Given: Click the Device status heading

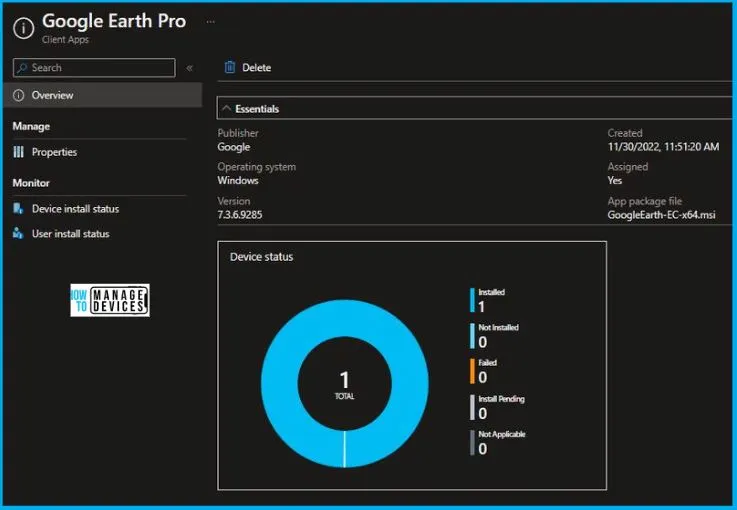Looking at the screenshot, I should click(x=261, y=257).
